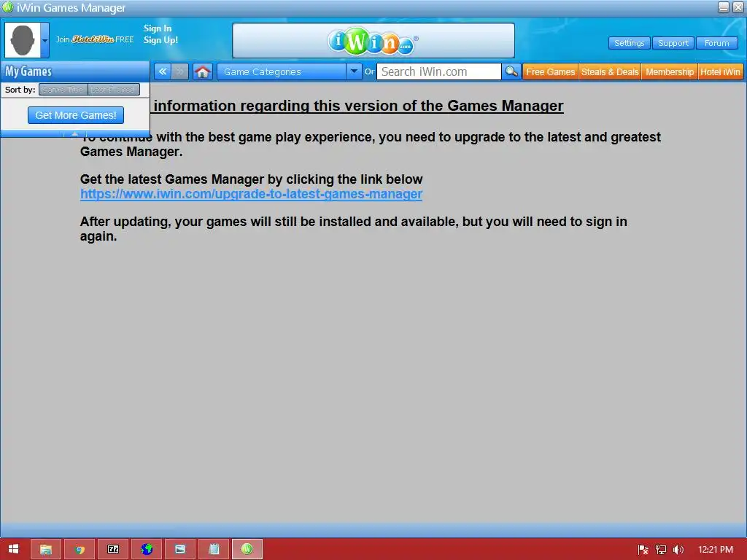
Task: Select the iWin Games Manager taskbar icon
Action: tap(247, 549)
